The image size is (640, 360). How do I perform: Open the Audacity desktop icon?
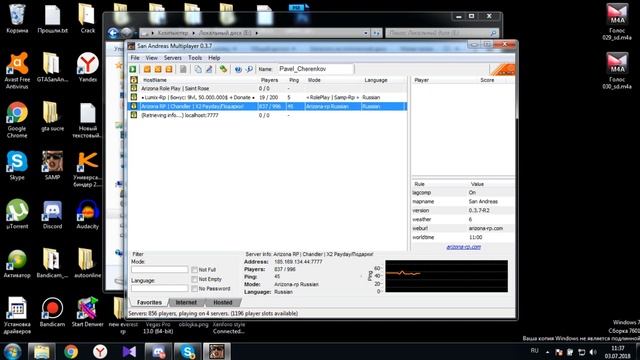click(88, 214)
